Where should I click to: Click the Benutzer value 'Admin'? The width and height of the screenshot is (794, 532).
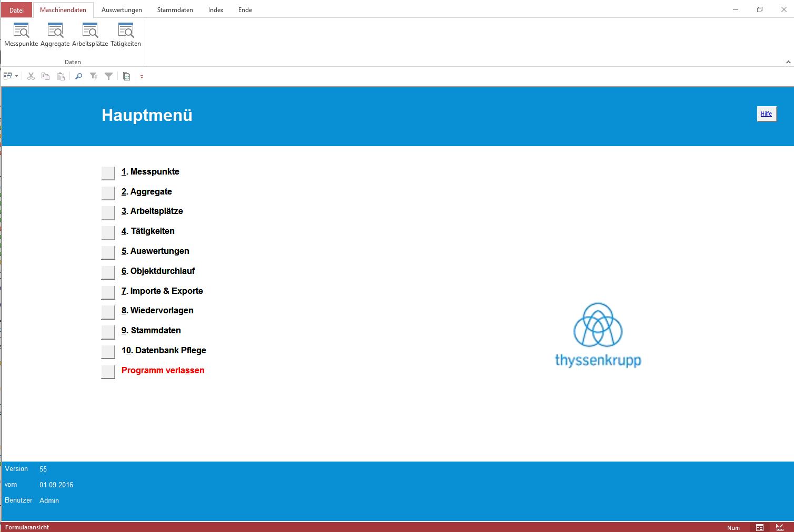49,500
